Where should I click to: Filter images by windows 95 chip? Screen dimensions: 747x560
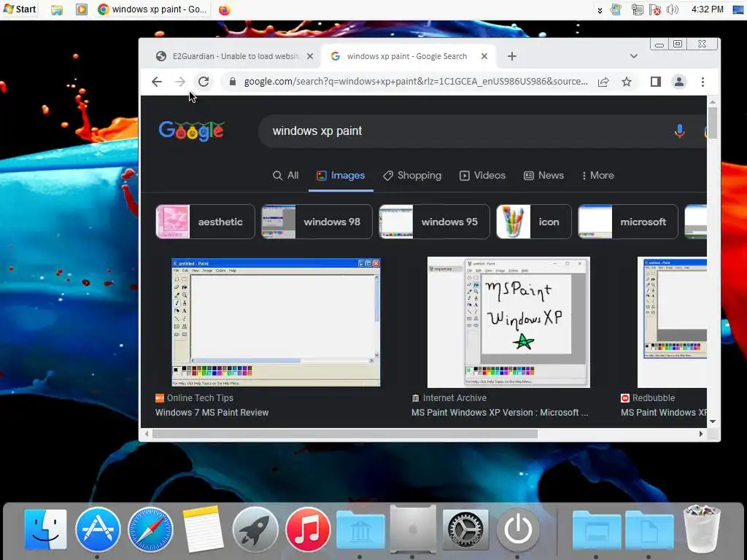[434, 222]
